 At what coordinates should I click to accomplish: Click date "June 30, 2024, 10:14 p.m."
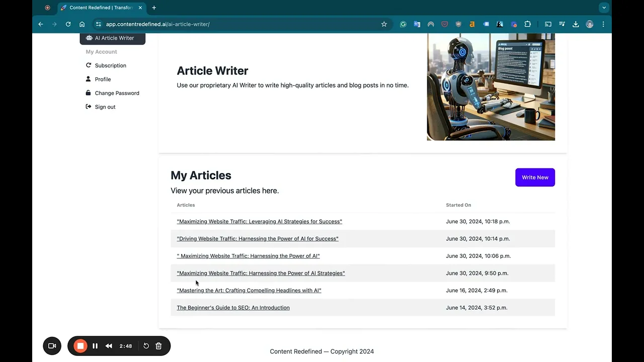(x=478, y=239)
